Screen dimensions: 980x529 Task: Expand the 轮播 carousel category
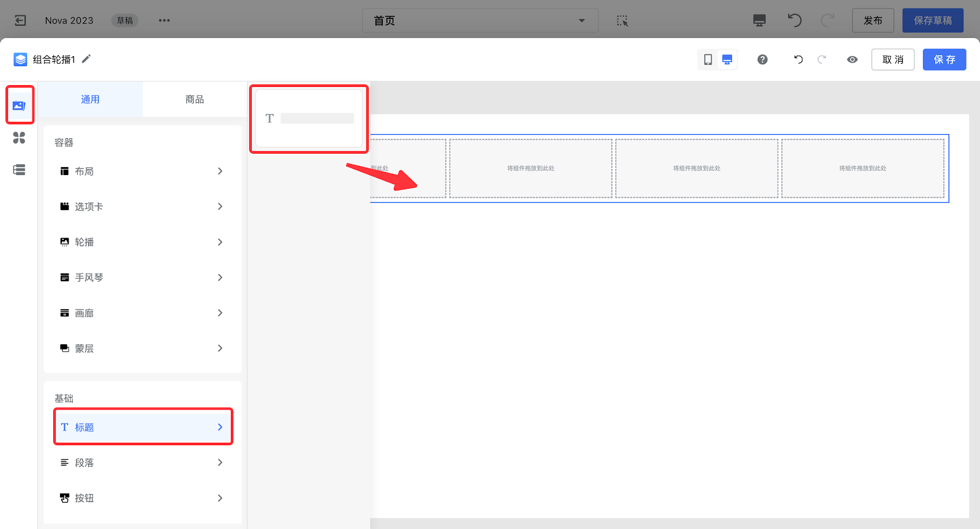pos(142,242)
